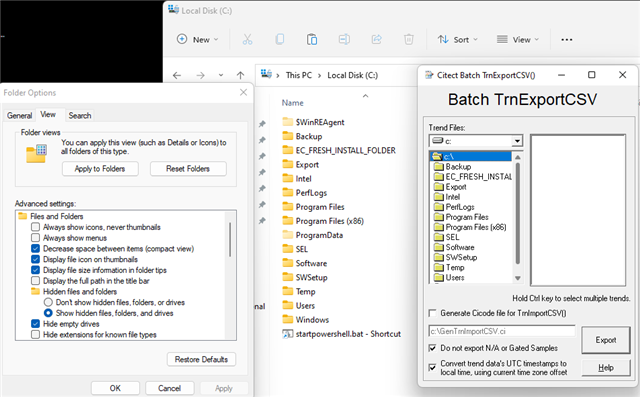
Task: Click the Cut scissors icon in Explorer toolbar
Action: point(247,39)
